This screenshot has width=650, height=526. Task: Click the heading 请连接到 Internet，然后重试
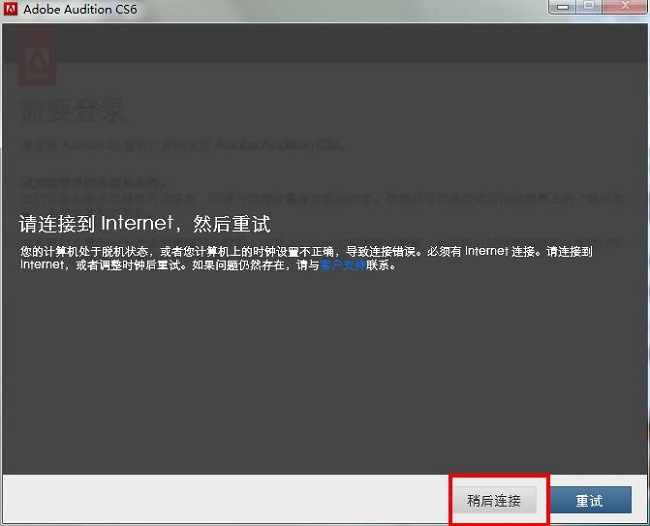145,224
